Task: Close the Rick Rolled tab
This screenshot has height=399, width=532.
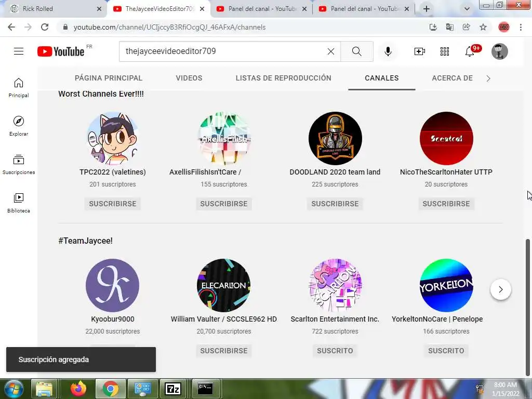Action: pos(99,9)
